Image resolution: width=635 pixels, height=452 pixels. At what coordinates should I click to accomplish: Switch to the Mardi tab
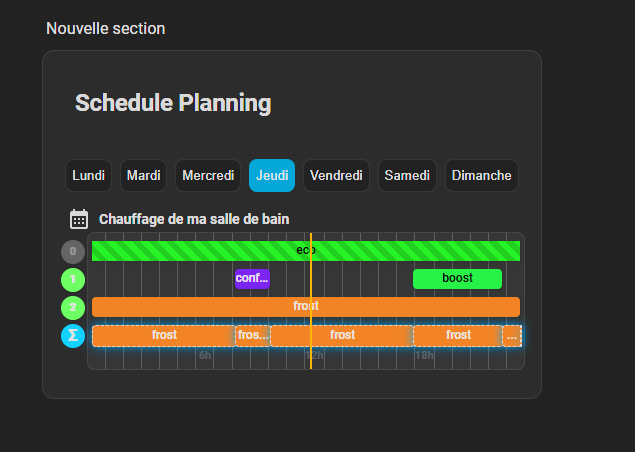[144, 176]
